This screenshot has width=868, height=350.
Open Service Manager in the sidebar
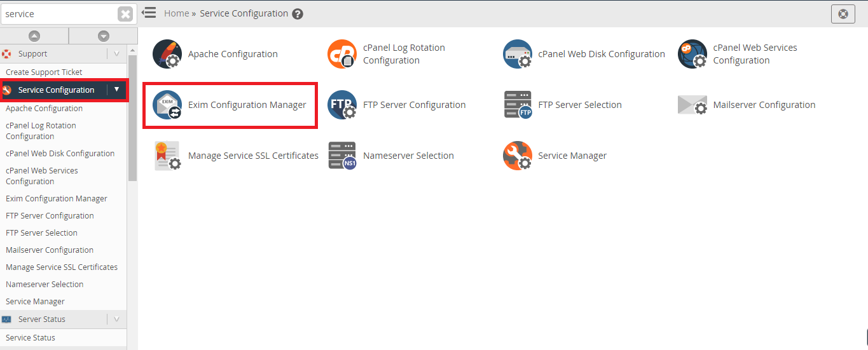(35, 302)
